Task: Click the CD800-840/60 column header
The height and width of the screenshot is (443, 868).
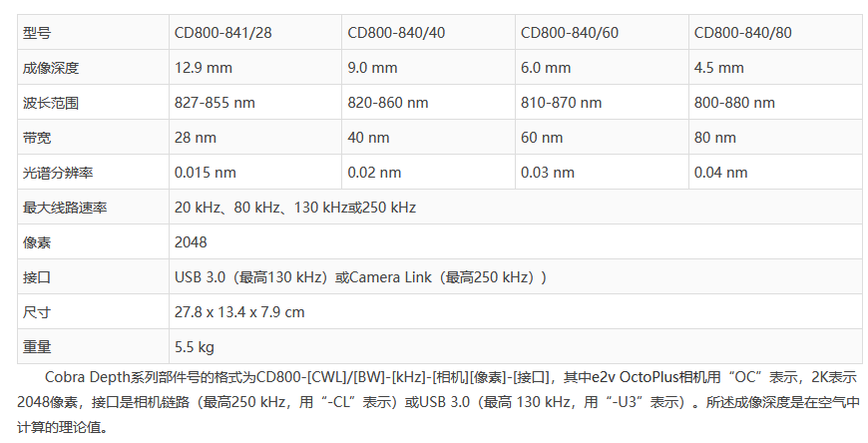Action: click(570, 33)
